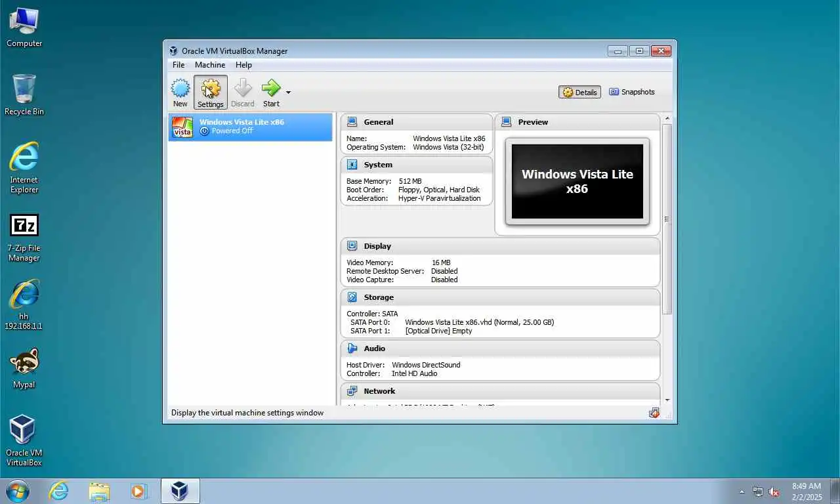Open the 7-Zip File Manager desktop icon
840x504 pixels.
(24, 238)
